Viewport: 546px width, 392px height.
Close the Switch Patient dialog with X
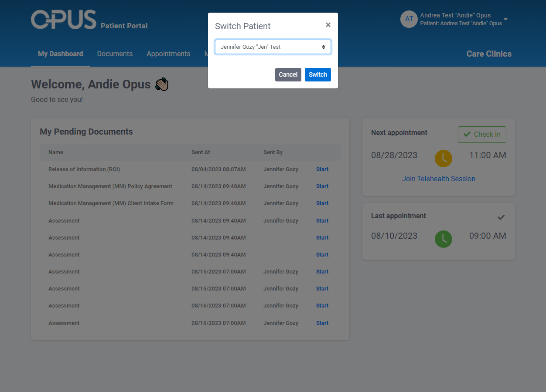[328, 25]
